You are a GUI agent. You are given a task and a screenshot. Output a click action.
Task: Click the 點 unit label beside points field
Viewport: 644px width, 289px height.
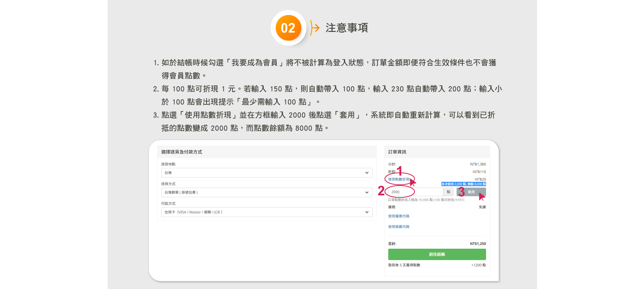tap(448, 192)
